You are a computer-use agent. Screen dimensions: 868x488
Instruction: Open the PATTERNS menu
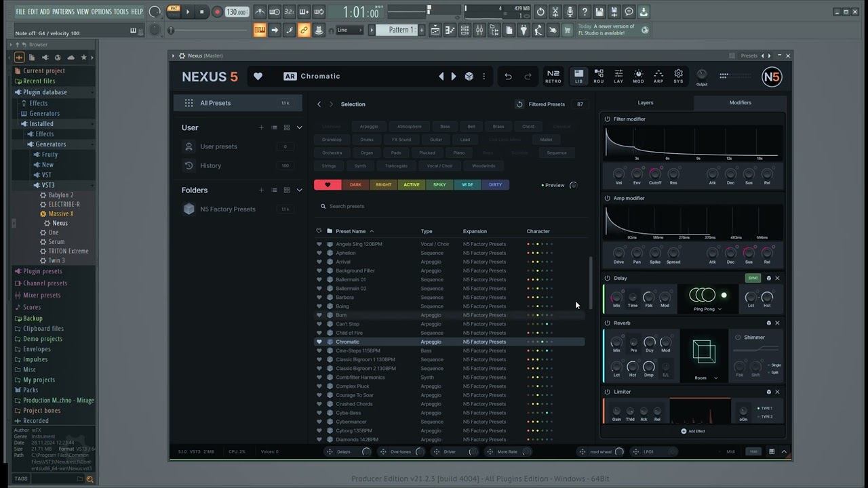click(x=63, y=12)
